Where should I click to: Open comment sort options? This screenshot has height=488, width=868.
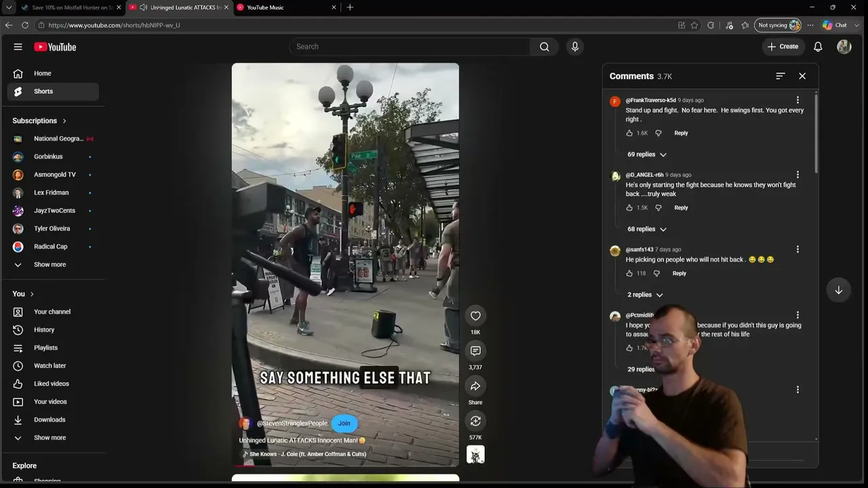coord(781,76)
